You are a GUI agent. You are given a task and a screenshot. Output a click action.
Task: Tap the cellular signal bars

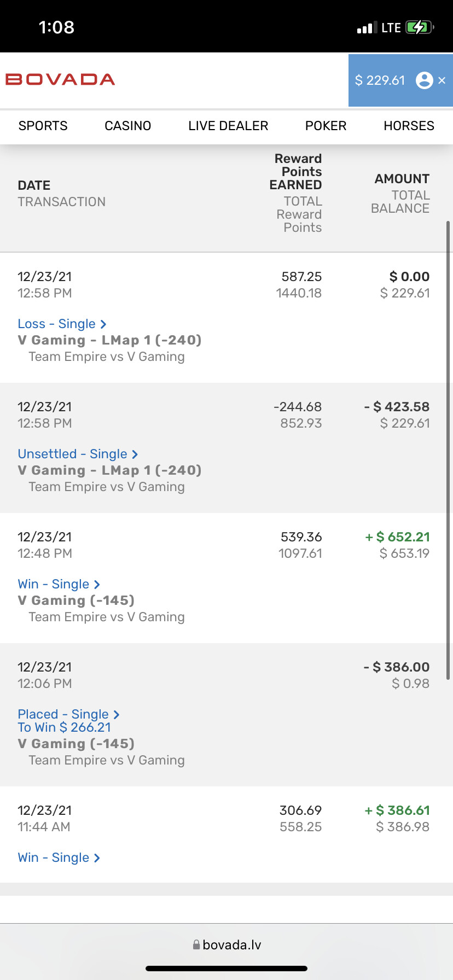point(367,27)
